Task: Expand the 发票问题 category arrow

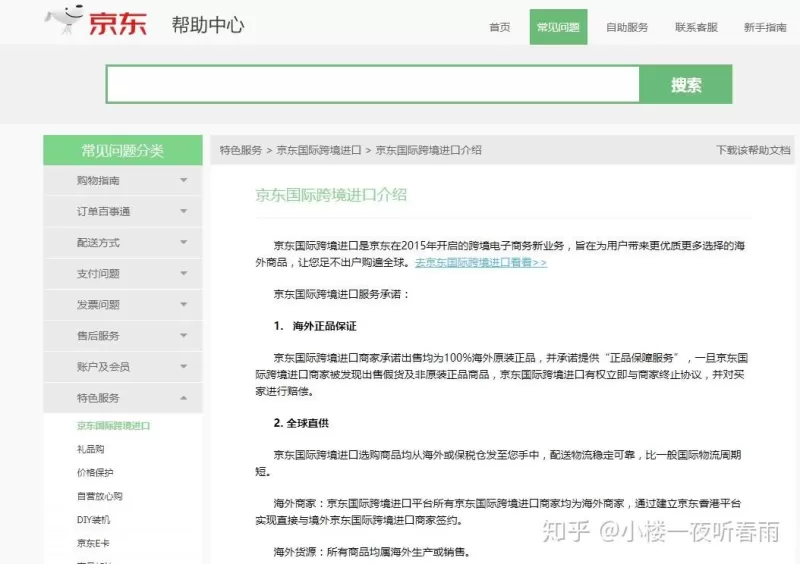Action: (x=184, y=305)
